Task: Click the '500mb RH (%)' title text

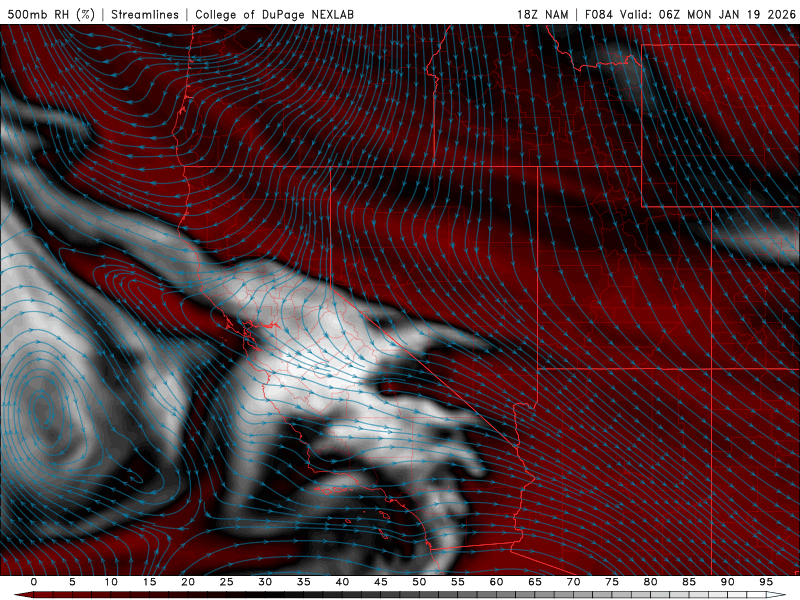Action: pos(51,14)
